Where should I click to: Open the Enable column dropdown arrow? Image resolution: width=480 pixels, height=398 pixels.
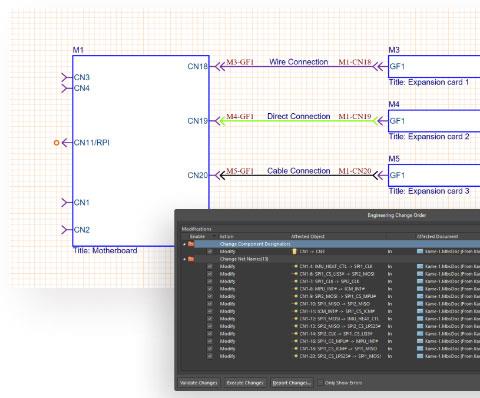coord(214,236)
